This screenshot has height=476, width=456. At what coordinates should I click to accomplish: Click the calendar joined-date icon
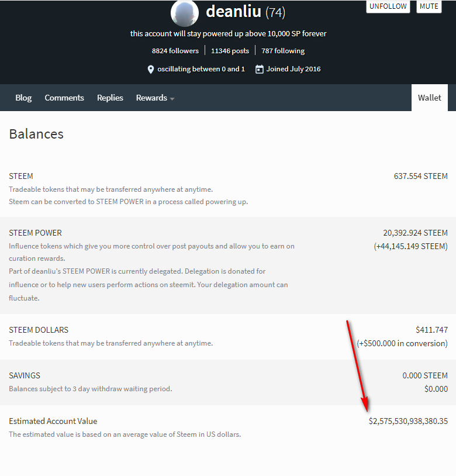coord(260,69)
